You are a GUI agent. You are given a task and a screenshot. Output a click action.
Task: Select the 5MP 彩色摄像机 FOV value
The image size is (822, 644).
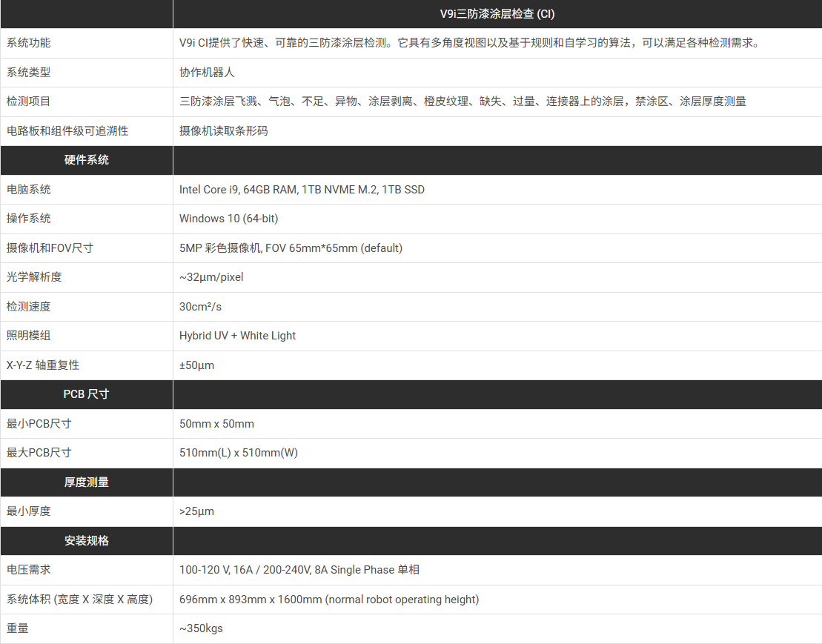coord(291,248)
